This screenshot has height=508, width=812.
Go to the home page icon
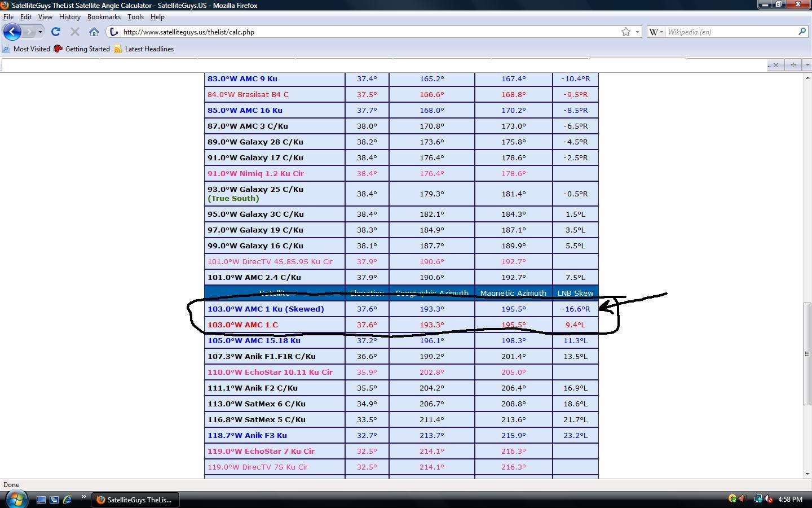(94, 32)
